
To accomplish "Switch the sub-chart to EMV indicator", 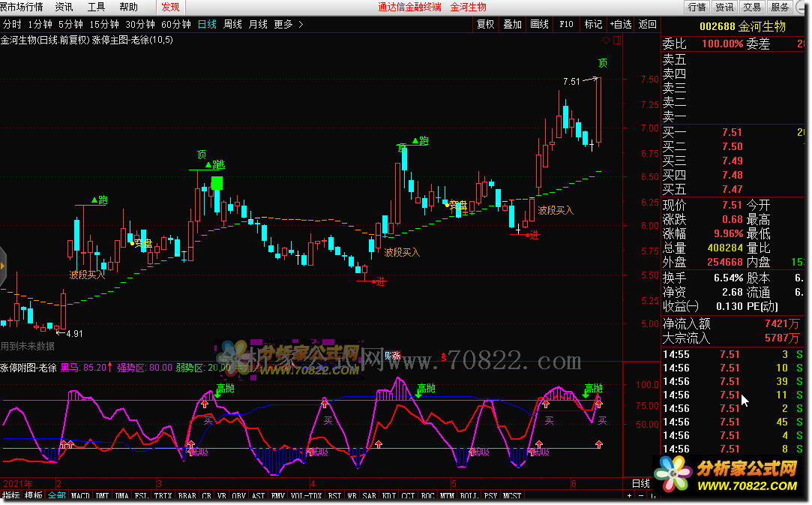I will click(278, 496).
